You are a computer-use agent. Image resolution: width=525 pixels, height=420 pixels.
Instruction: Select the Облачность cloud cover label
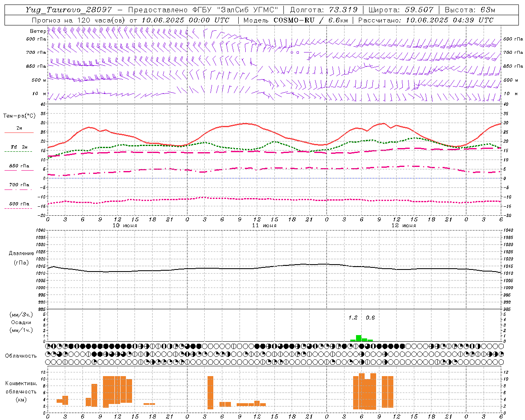coord(21,356)
